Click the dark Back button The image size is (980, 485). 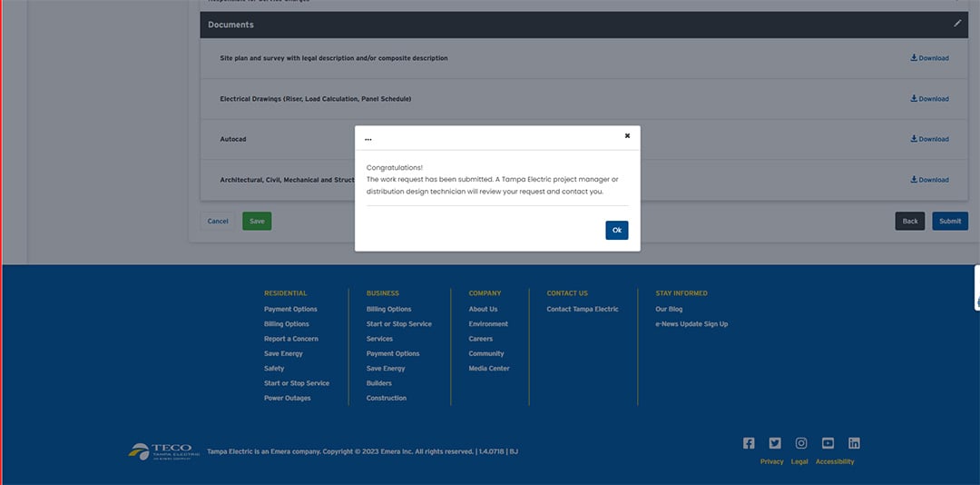point(910,221)
